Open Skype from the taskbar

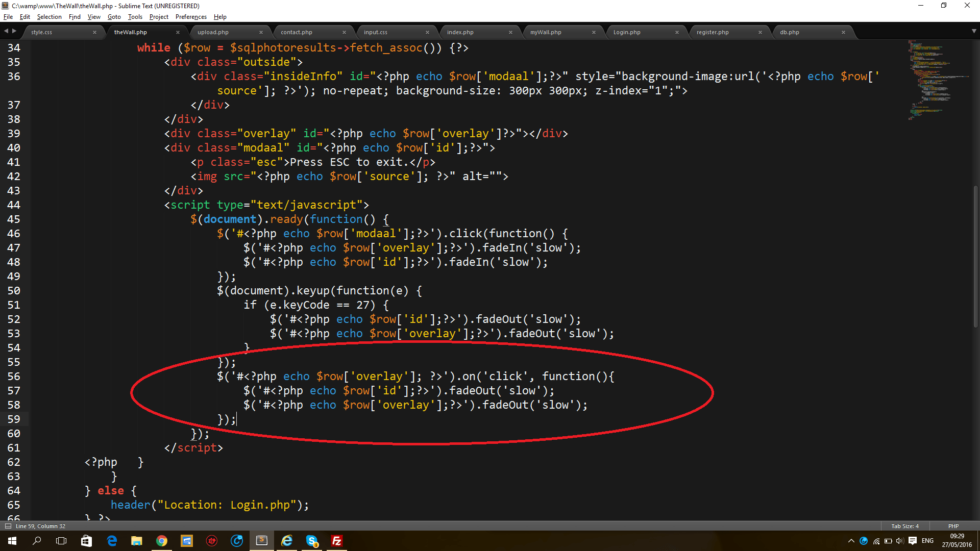[312, 541]
